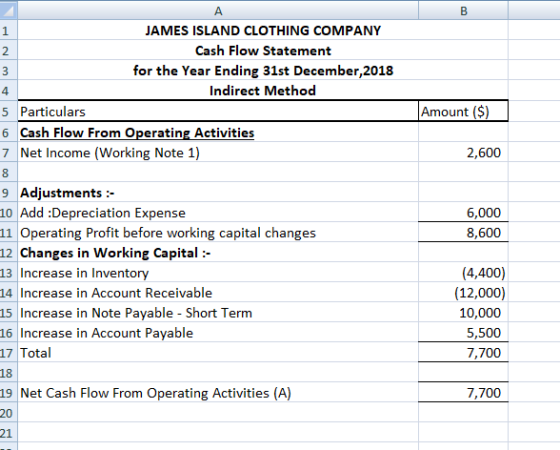Click the 'Net Income (Working Note 1)' cell
Screen dimensions: 560x450
pos(218,152)
